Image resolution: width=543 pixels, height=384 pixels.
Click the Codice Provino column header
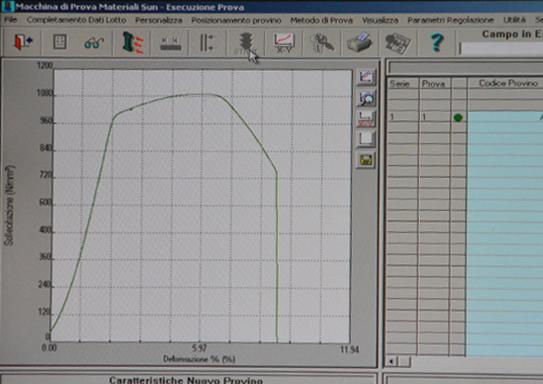tap(506, 83)
